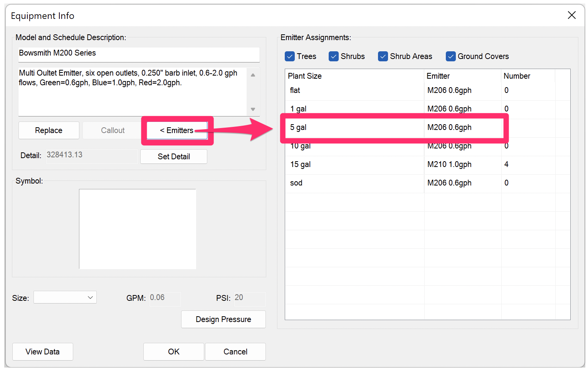The height and width of the screenshot is (371, 588).
Task: Select the 5 gal plant size row
Action: 428,128
